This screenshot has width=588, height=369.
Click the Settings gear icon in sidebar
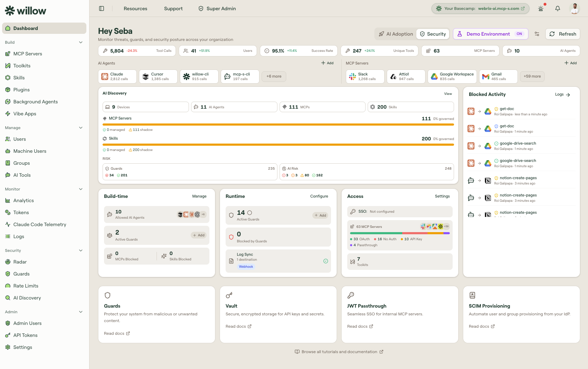tap(8, 347)
